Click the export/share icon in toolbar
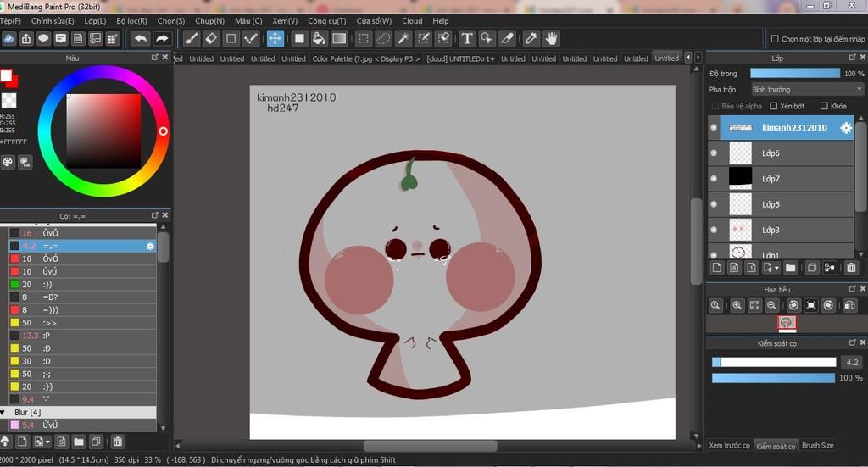 point(26,39)
